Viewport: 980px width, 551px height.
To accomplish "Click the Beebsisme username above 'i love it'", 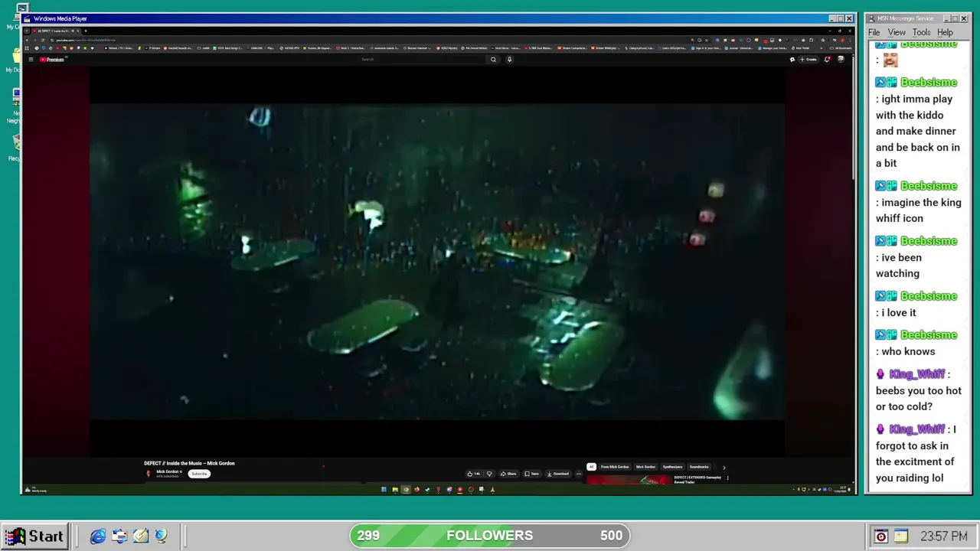I will pos(929,296).
